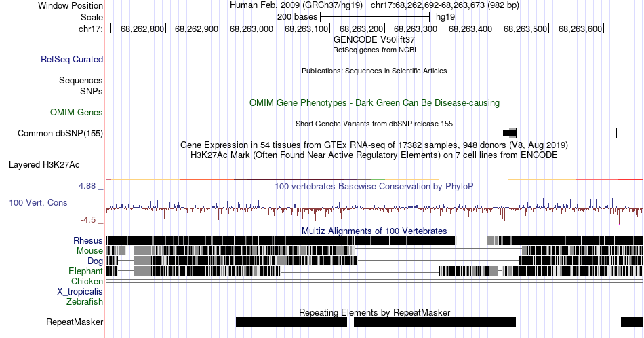Click the Chicken alignment row label
The height and width of the screenshot is (338, 644).
coord(87,281)
